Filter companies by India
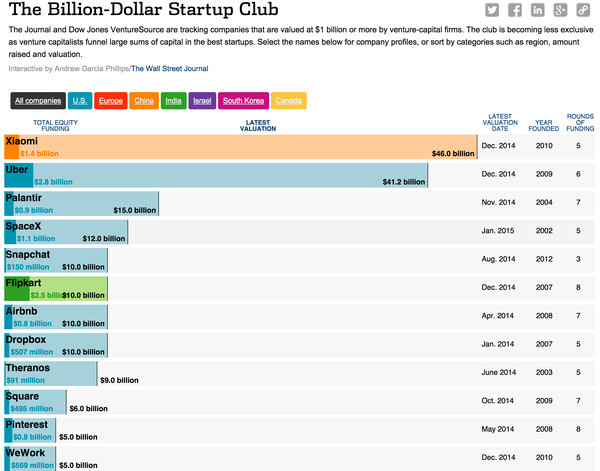Image resolution: width=600 pixels, height=471 pixels. (x=173, y=101)
